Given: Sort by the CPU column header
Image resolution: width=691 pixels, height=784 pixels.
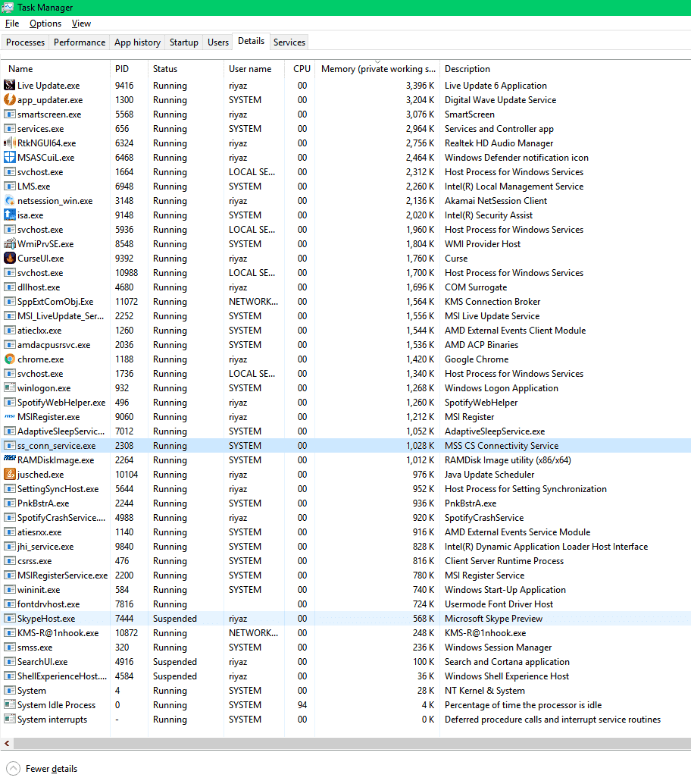Looking at the screenshot, I should tap(300, 68).
